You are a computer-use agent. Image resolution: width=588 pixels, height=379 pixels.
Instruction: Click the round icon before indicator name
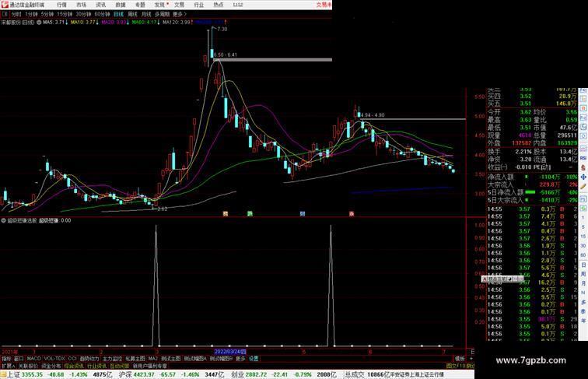click(3, 221)
